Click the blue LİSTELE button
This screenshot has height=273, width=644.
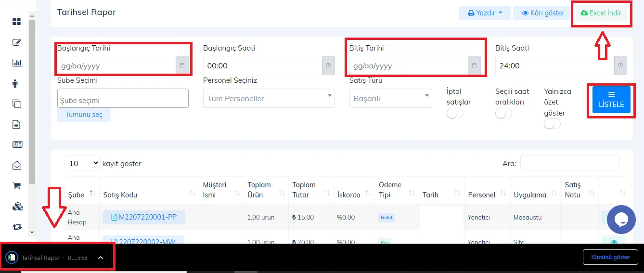(611, 100)
